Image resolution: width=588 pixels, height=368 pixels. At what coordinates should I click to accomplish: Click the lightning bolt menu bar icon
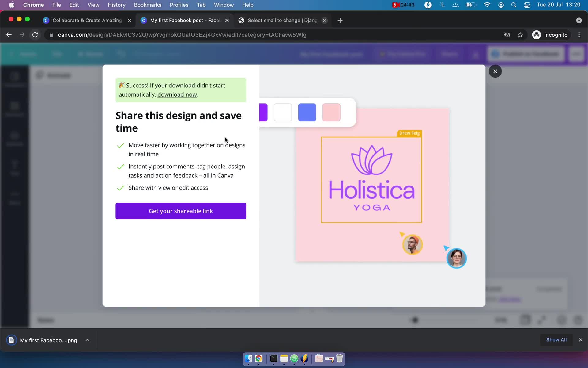[x=428, y=5]
